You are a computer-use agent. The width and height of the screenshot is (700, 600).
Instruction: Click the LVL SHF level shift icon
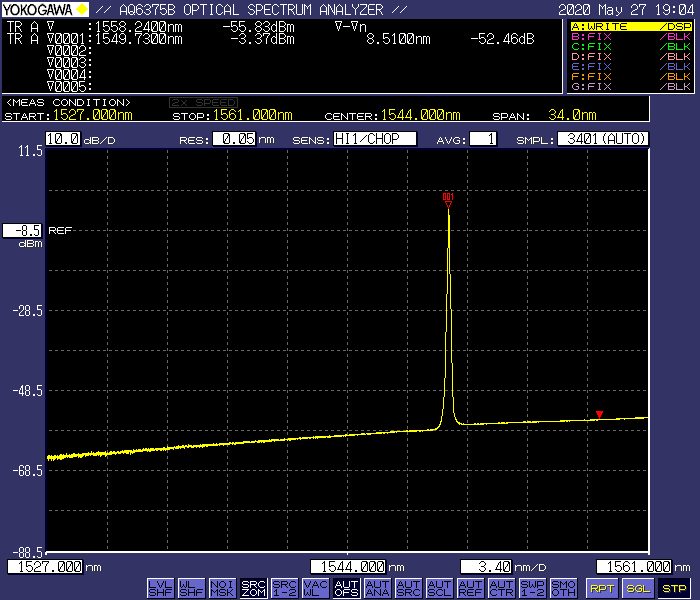[x=160, y=588]
